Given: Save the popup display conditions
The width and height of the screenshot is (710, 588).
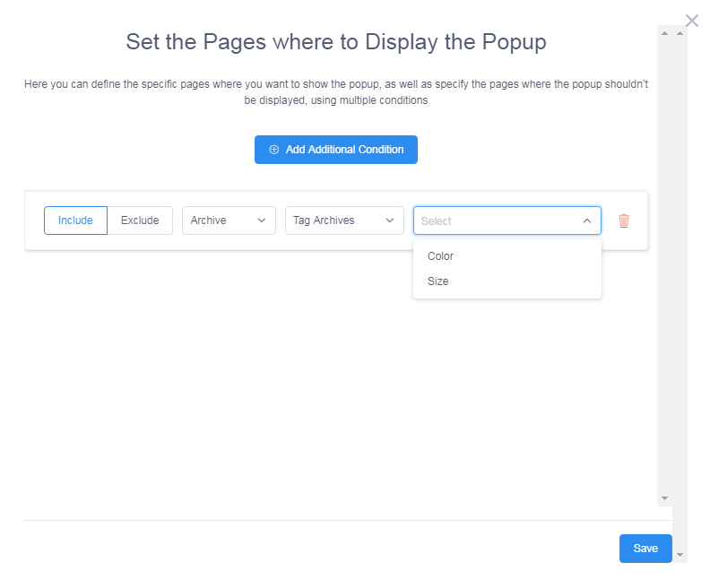Looking at the screenshot, I should (645, 549).
